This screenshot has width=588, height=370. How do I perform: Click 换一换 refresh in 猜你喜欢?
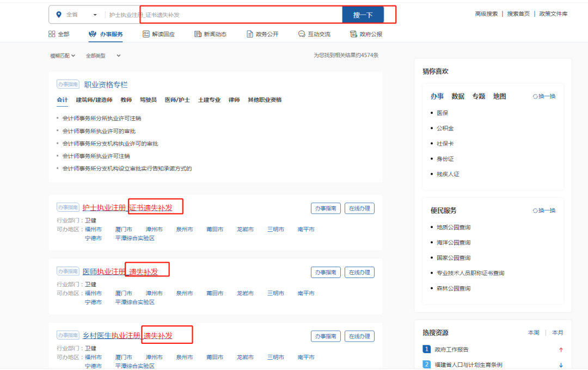(544, 96)
